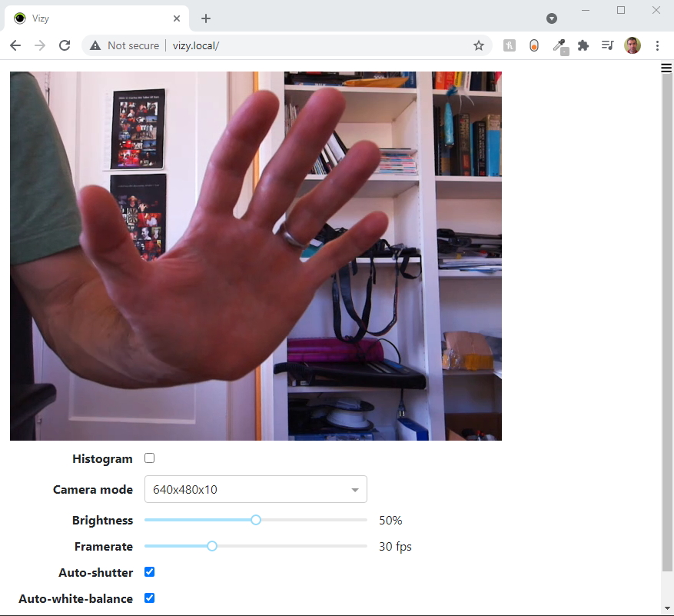Go back to the previous page
Image resolution: width=674 pixels, height=616 pixels.
(x=15, y=45)
